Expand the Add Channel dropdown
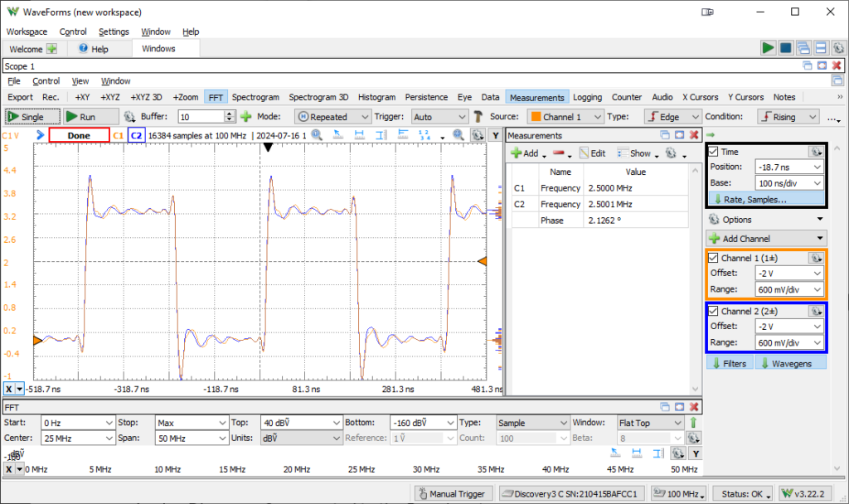This screenshot has height=504, width=849. pos(764,238)
